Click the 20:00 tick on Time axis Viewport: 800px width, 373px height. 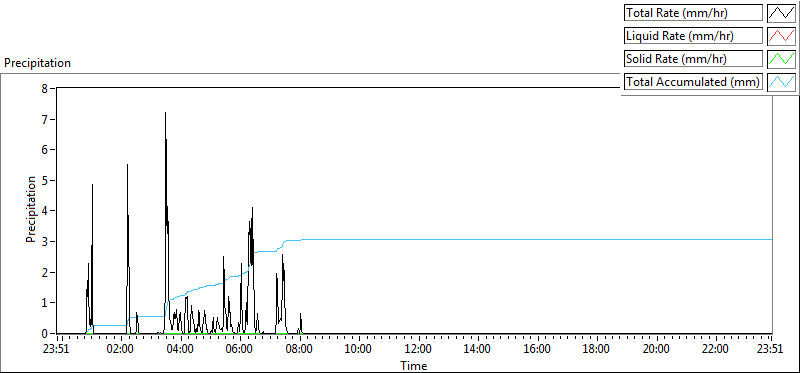656,350
